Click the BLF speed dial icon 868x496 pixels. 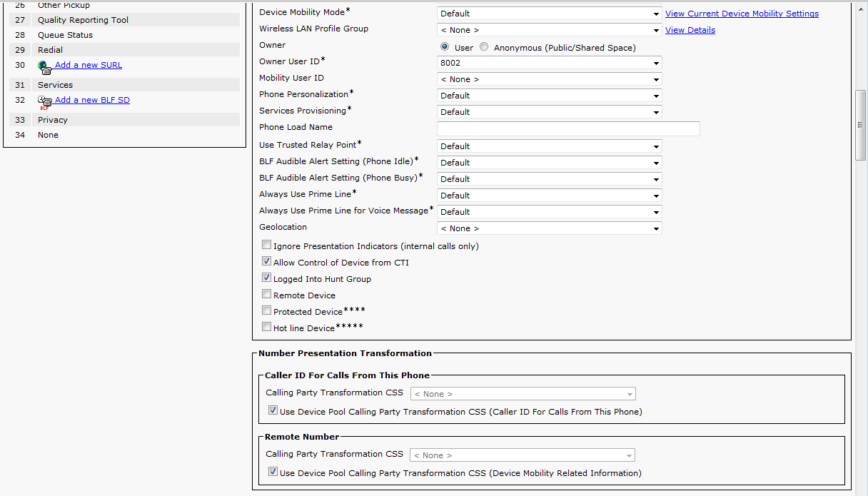click(46, 102)
